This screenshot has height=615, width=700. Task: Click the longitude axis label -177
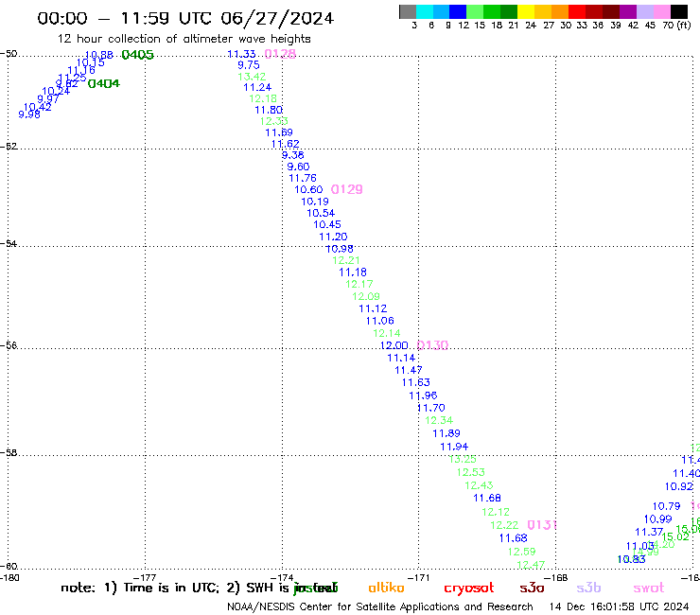click(145, 577)
